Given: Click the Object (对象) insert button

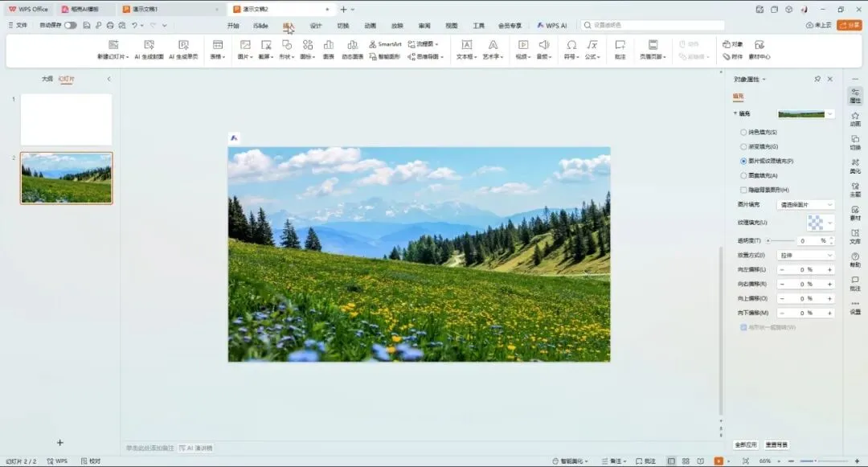Looking at the screenshot, I should pos(732,43).
